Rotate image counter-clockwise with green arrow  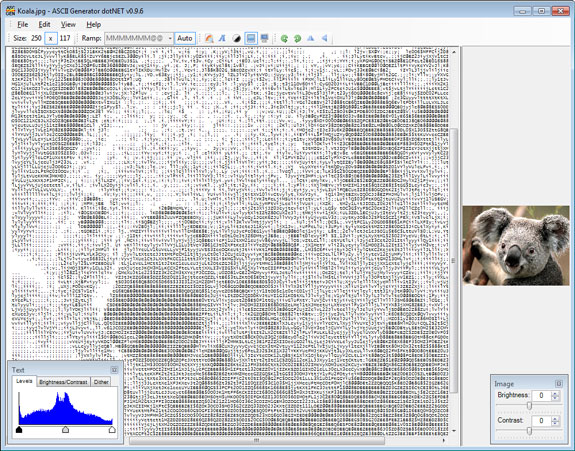point(284,38)
